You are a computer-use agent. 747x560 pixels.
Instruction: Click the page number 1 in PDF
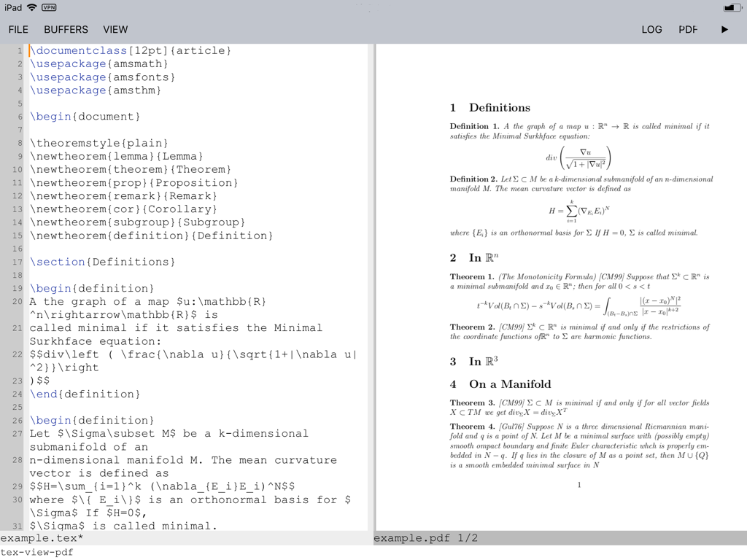point(579,485)
